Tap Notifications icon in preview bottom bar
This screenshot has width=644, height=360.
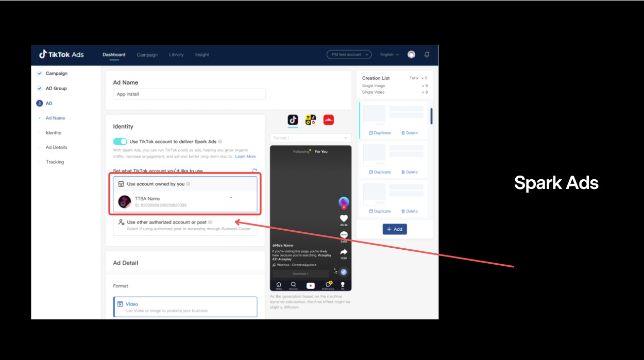[328, 285]
